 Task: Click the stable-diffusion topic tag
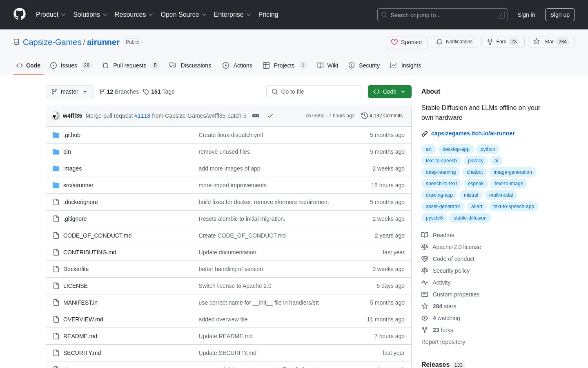click(x=470, y=218)
